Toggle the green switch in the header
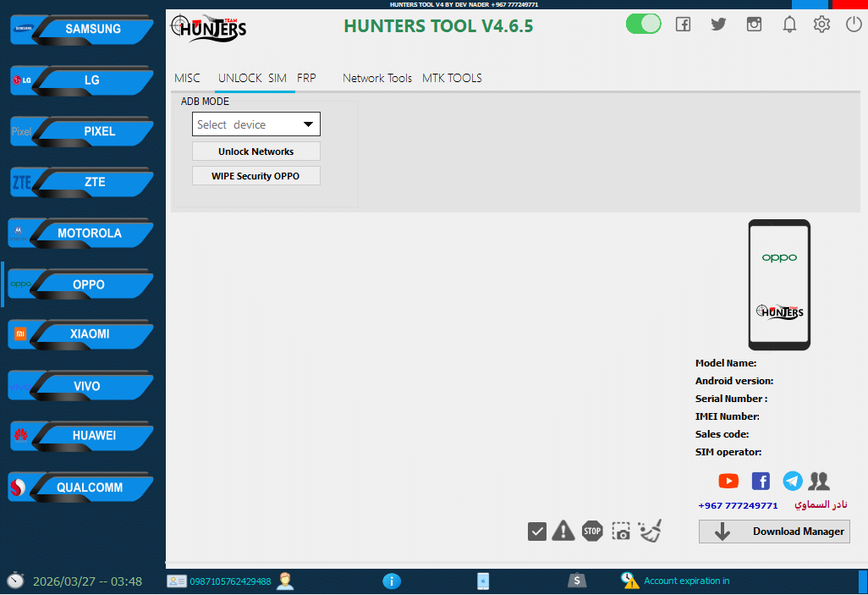Viewport: 868px width, 595px height. 643,25
